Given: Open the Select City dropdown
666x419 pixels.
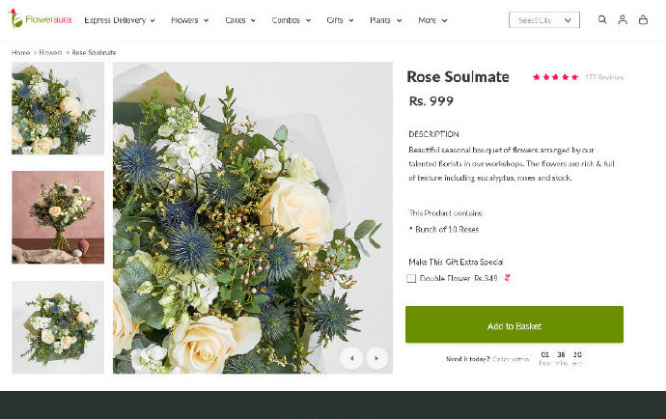Looking at the screenshot, I should [x=544, y=20].
